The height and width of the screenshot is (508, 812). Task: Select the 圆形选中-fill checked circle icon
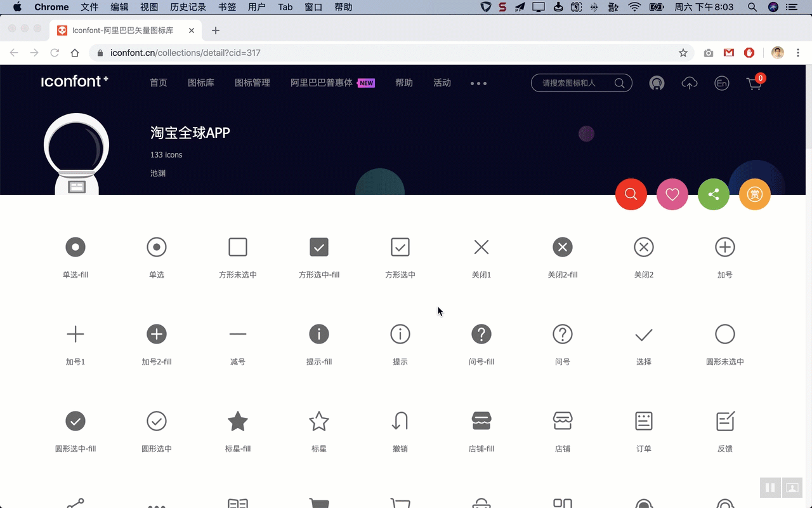75,421
